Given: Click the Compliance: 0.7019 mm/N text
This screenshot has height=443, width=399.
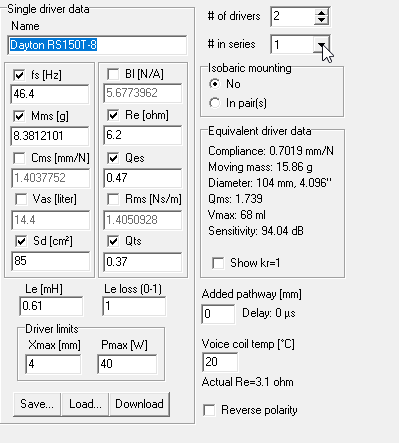Looking at the screenshot, I should [x=271, y=151].
